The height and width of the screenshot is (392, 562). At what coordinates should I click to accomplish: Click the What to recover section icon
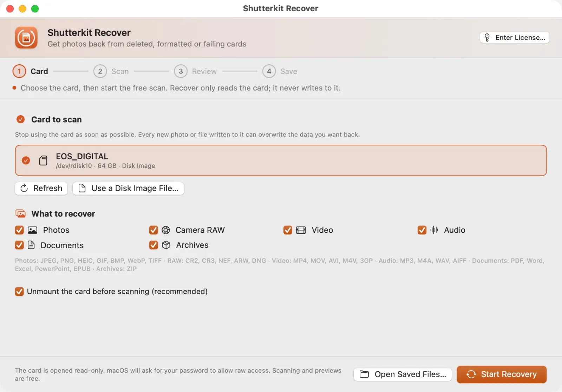21,214
